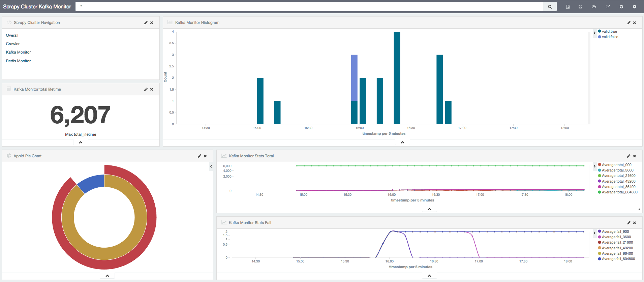Create a new dashboard with the toolbar icon
The width and height of the screenshot is (644, 282).
tap(568, 7)
